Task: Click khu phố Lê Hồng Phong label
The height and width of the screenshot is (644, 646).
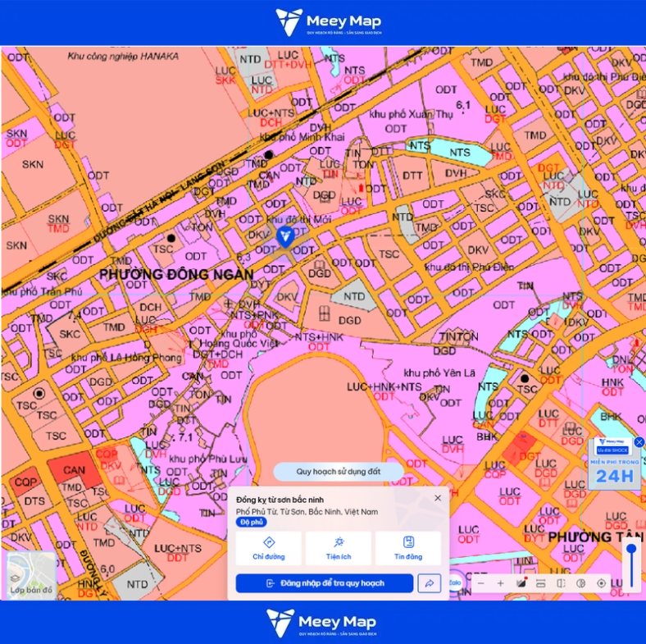Action: pyautogui.click(x=126, y=358)
